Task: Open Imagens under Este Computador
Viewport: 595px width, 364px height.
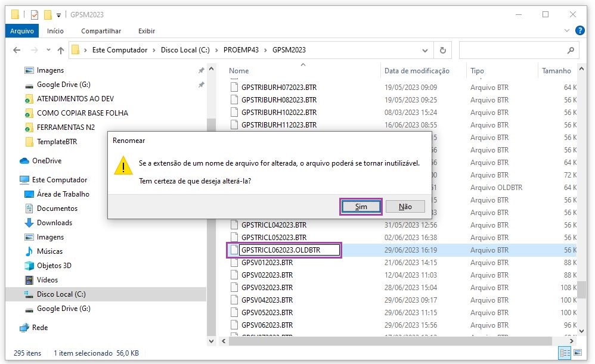Action: click(50, 237)
